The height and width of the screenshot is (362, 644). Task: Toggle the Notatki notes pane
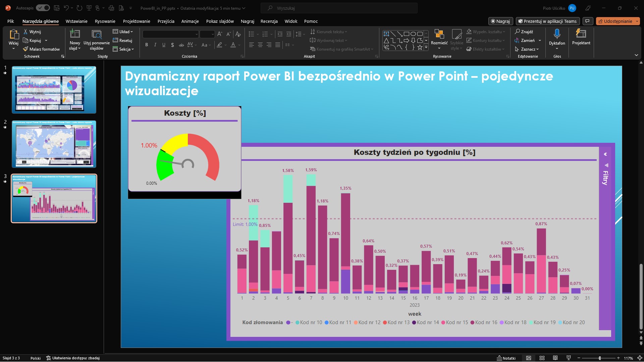pyautogui.click(x=506, y=358)
